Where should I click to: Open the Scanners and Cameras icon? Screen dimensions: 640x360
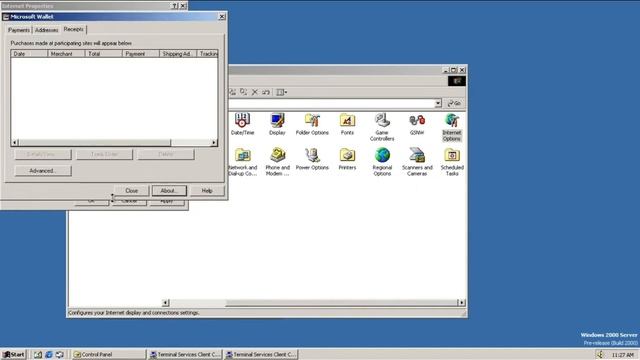[x=417, y=162]
